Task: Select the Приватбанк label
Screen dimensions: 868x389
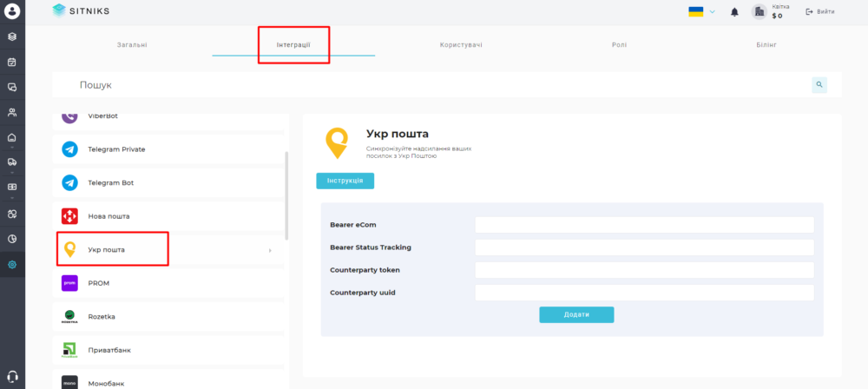Action: [109, 350]
